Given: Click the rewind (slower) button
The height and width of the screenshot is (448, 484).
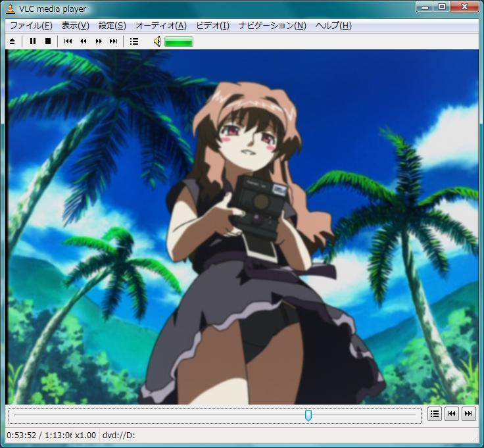Looking at the screenshot, I should pos(83,41).
